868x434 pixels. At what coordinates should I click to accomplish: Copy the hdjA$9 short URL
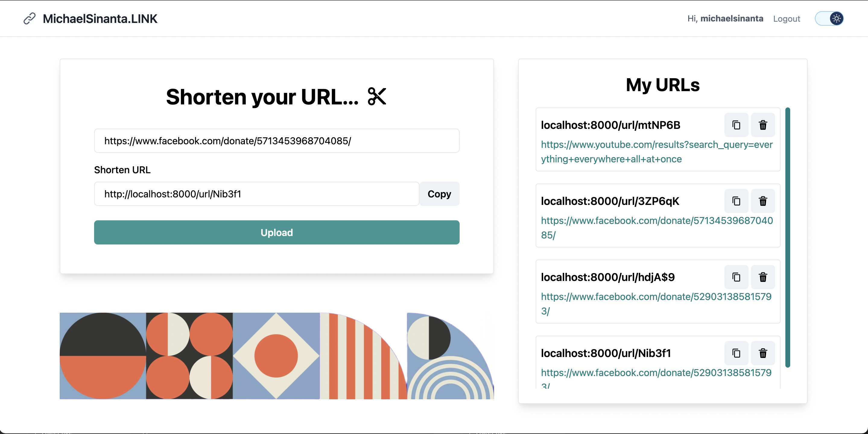(x=736, y=277)
